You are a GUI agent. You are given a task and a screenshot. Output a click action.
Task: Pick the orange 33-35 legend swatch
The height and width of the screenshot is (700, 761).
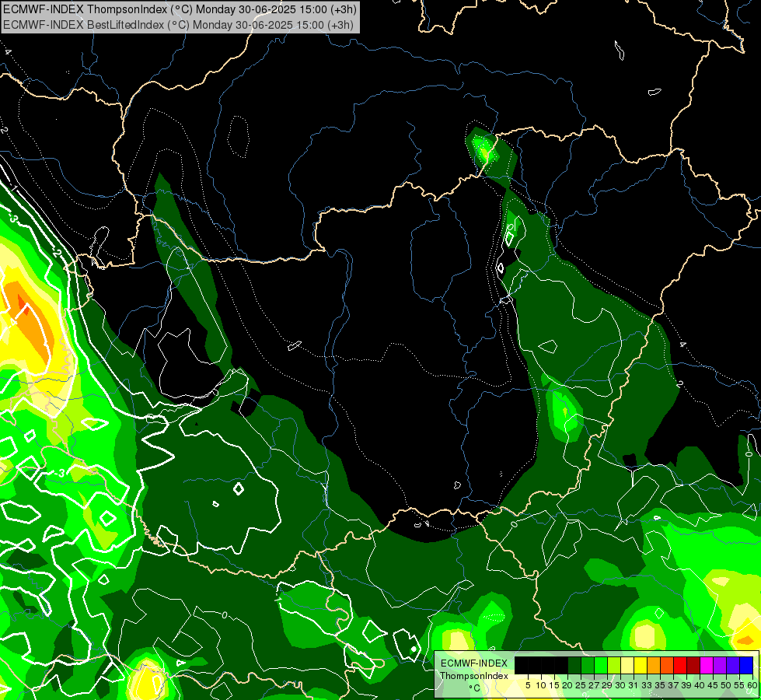654,666
